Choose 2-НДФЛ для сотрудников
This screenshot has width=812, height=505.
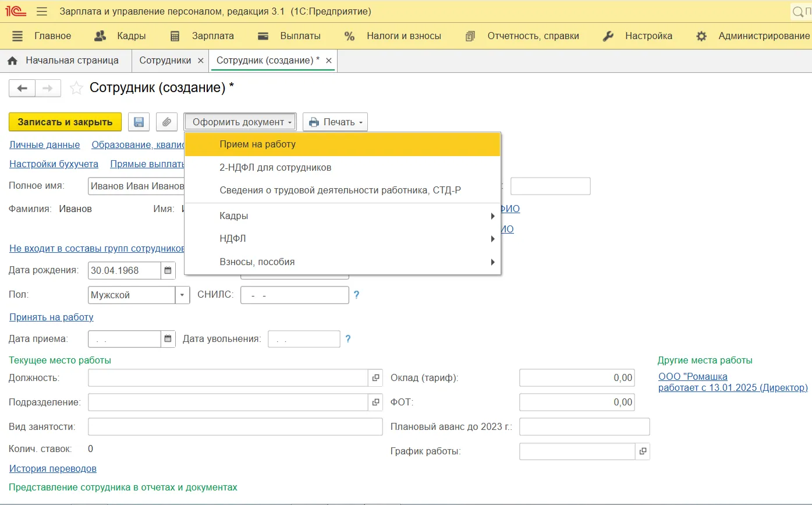coord(343,168)
